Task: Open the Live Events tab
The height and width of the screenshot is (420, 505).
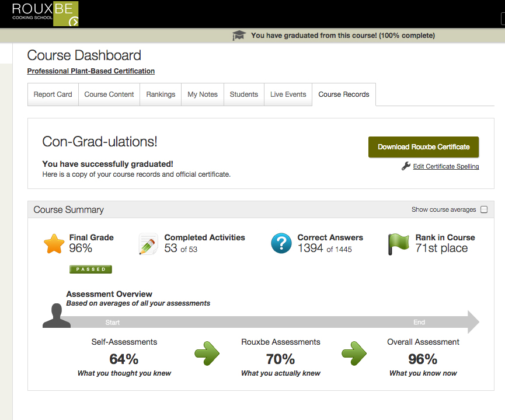Action: click(288, 94)
